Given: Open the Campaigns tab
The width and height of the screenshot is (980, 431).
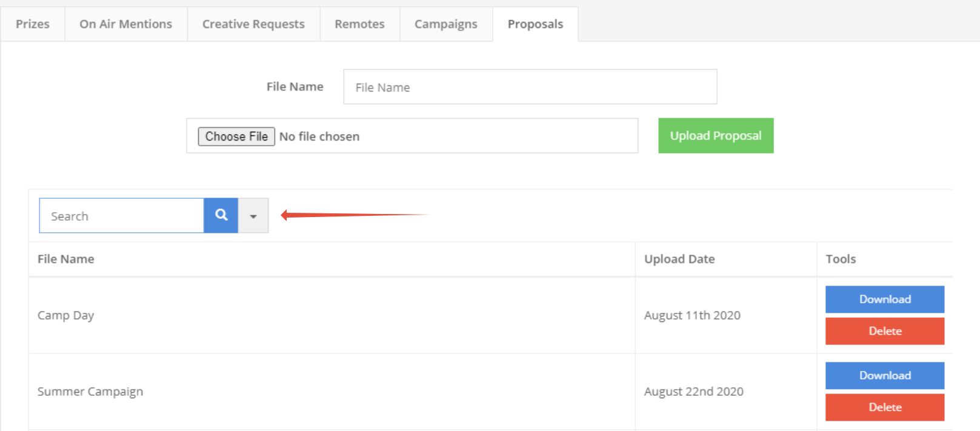Looking at the screenshot, I should pyautogui.click(x=445, y=24).
